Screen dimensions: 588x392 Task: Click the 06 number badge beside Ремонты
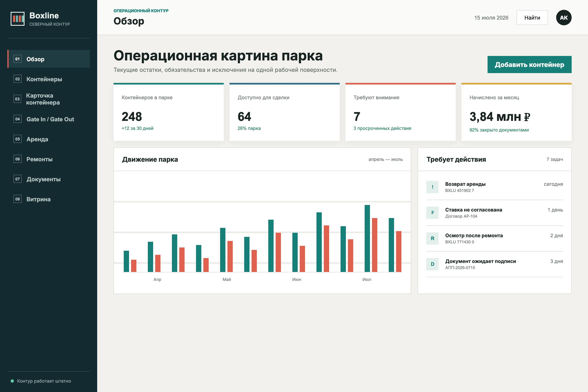18,159
